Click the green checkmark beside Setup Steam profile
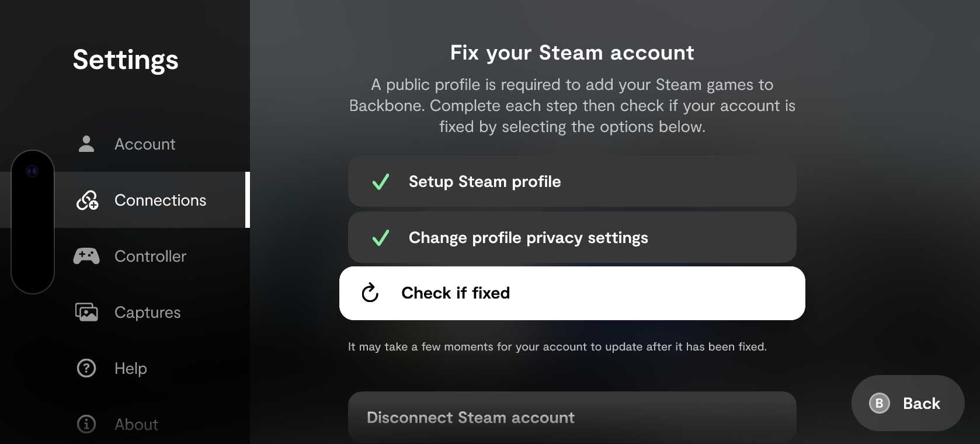980x444 pixels. [381, 182]
